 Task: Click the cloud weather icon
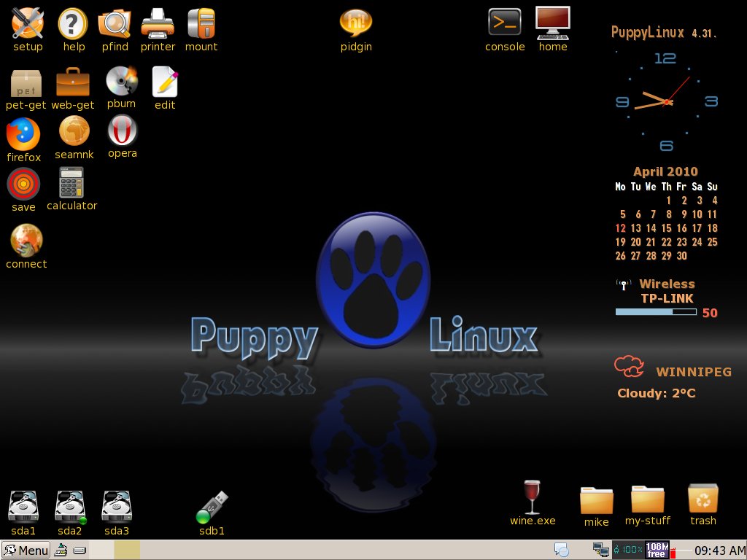[x=629, y=366]
